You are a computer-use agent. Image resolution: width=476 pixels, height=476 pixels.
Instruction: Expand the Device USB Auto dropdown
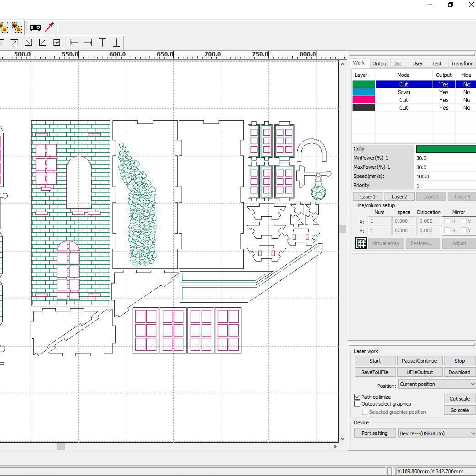(x=437, y=433)
